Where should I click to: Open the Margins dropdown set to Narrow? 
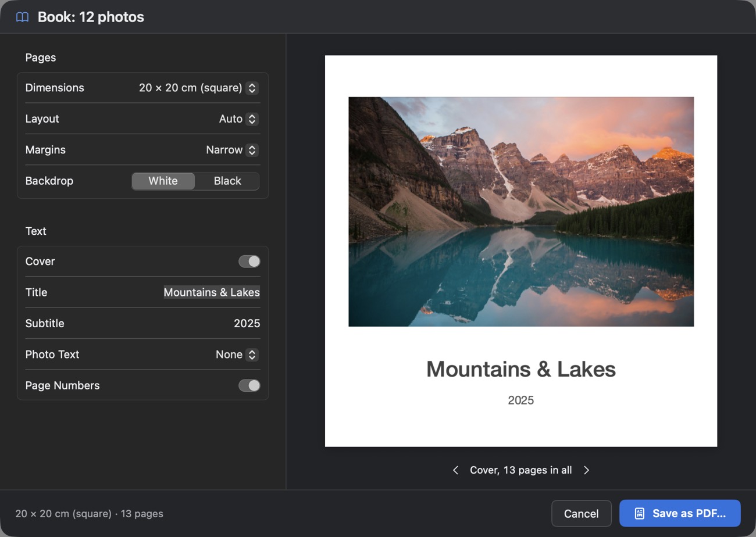click(232, 150)
